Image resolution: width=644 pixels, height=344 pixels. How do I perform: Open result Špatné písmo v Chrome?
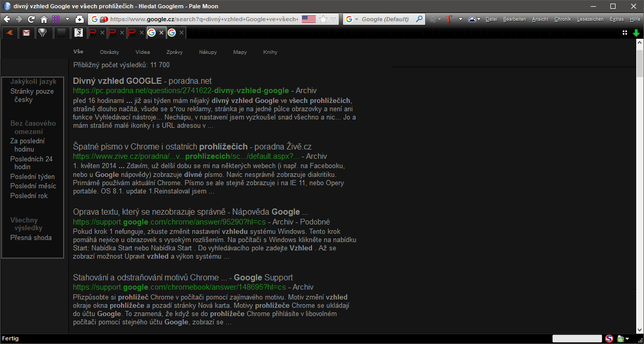192,147
